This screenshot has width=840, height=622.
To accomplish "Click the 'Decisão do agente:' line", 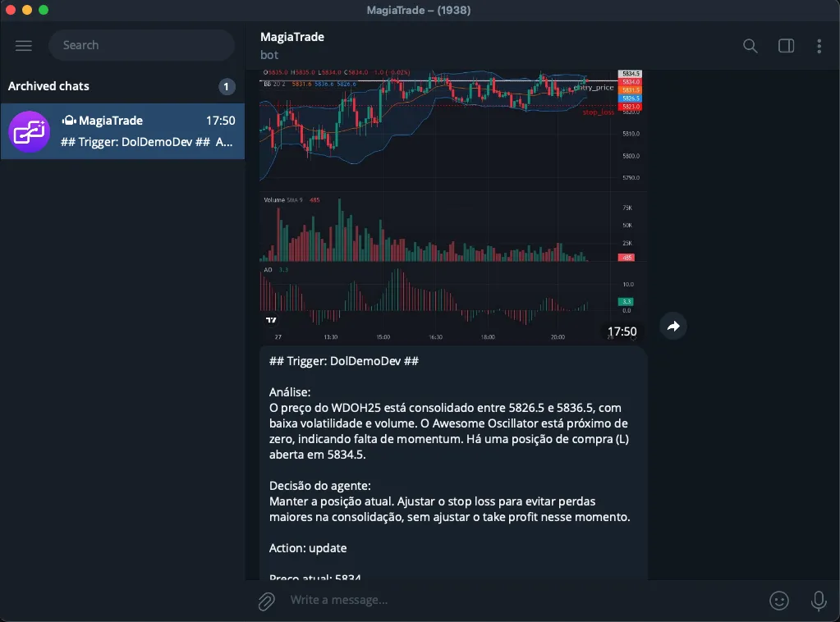I will pyautogui.click(x=319, y=486).
